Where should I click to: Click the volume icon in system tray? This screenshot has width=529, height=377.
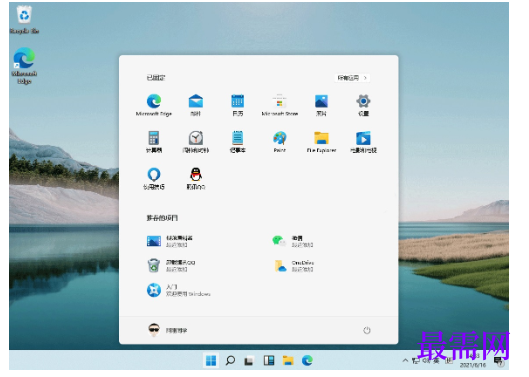tap(426, 361)
